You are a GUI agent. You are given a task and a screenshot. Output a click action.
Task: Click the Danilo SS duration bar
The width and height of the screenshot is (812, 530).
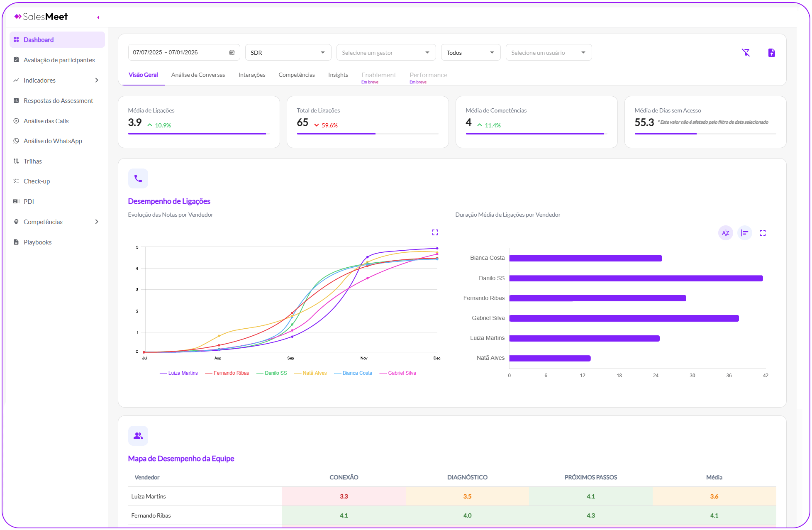tap(636, 278)
